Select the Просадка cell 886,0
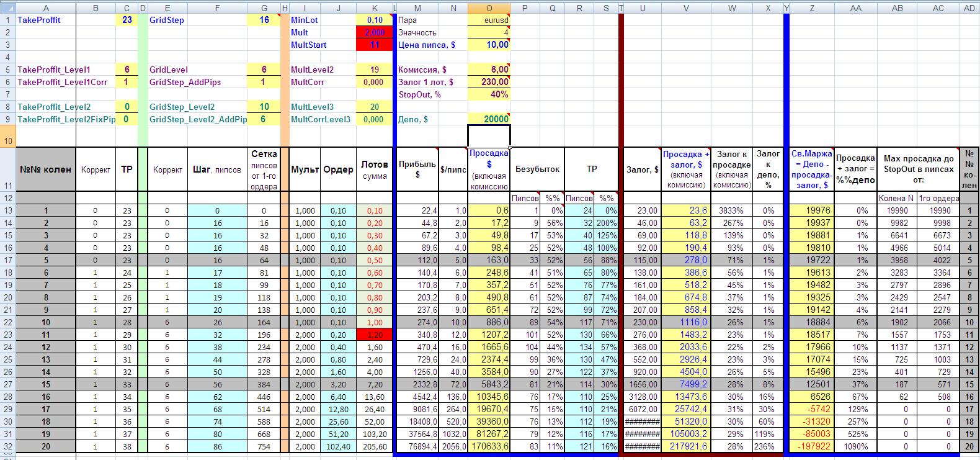 click(x=489, y=322)
